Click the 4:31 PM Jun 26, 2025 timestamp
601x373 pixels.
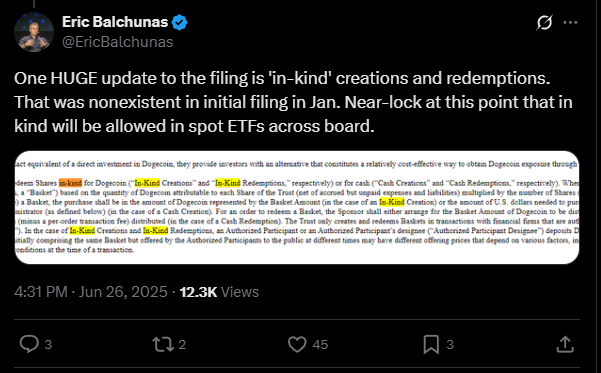[91, 292]
